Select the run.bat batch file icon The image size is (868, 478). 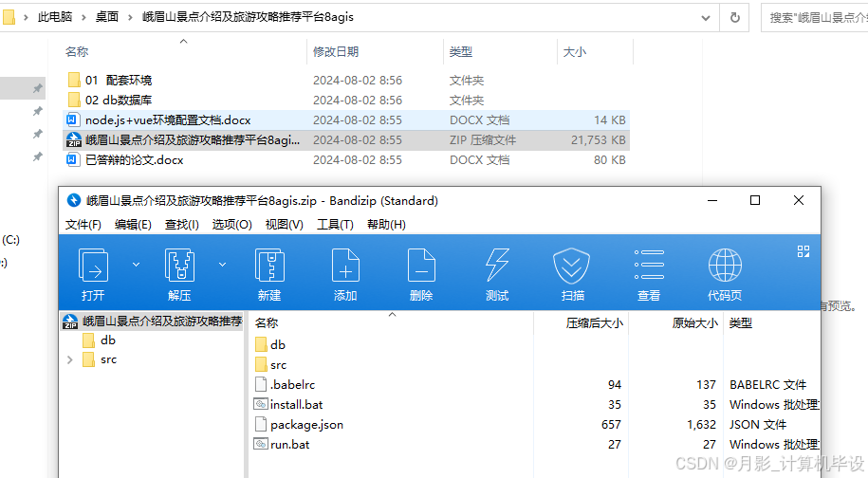[x=261, y=444]
